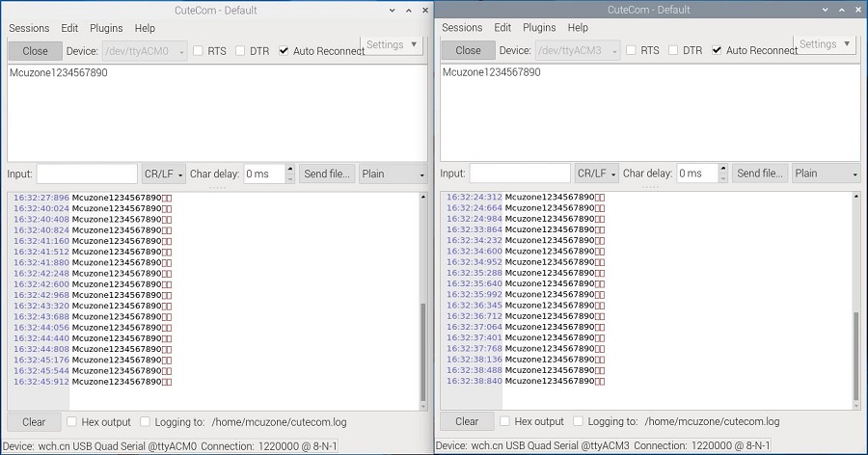This screenshot has height=455, width=868.
Task: Maximize the left CuteCom window
Action: tap(409, 11)
